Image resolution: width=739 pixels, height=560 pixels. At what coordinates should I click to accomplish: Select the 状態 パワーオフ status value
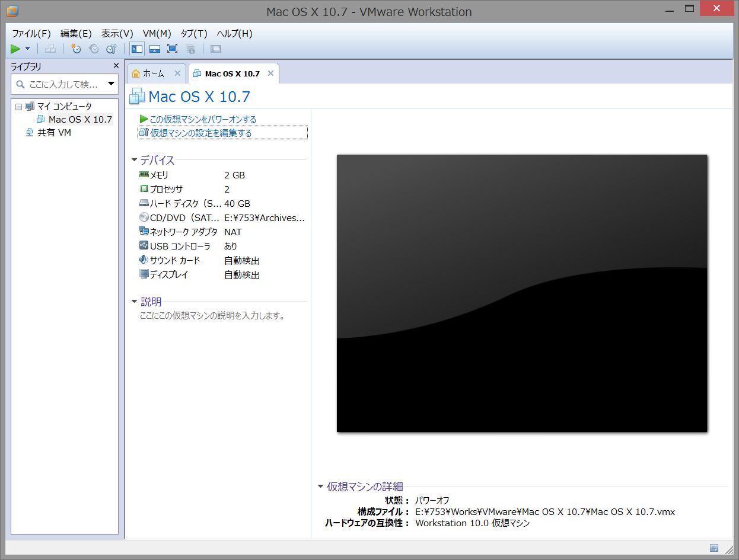[x=432, y=501]
